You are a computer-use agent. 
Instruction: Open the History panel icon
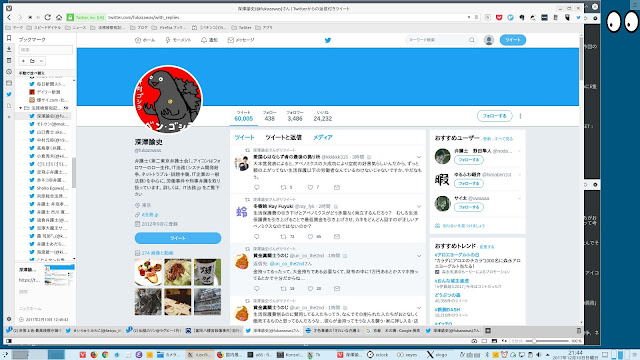point(9,72)
